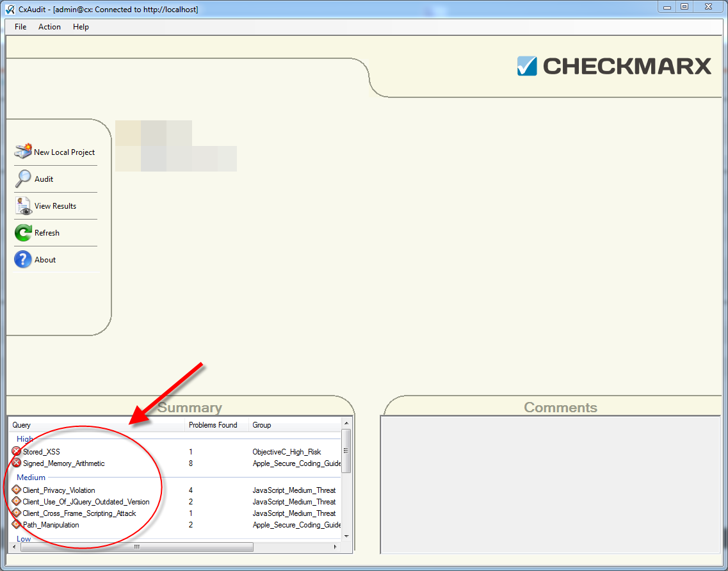Click JavaScript_Medium_Threat cell for Client_Privacy_Violation
The width and height of the screenshot is (728, 571).
click(294, 490)
